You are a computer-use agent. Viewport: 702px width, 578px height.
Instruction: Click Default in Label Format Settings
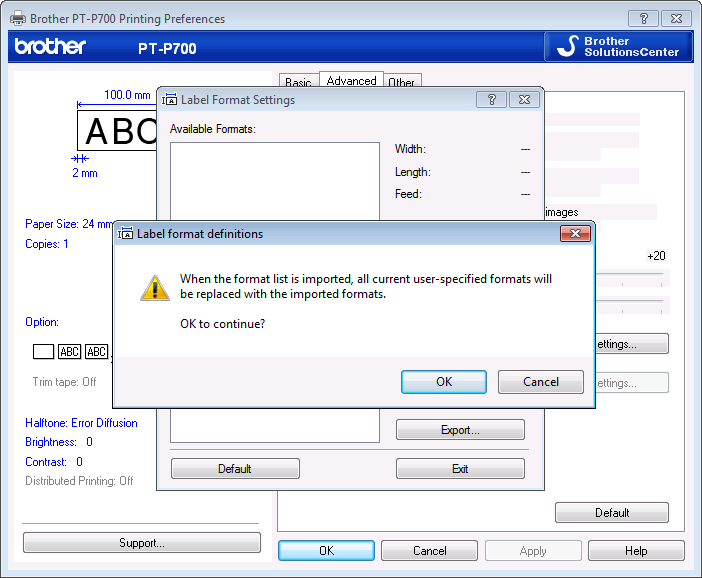click(235, 469)
